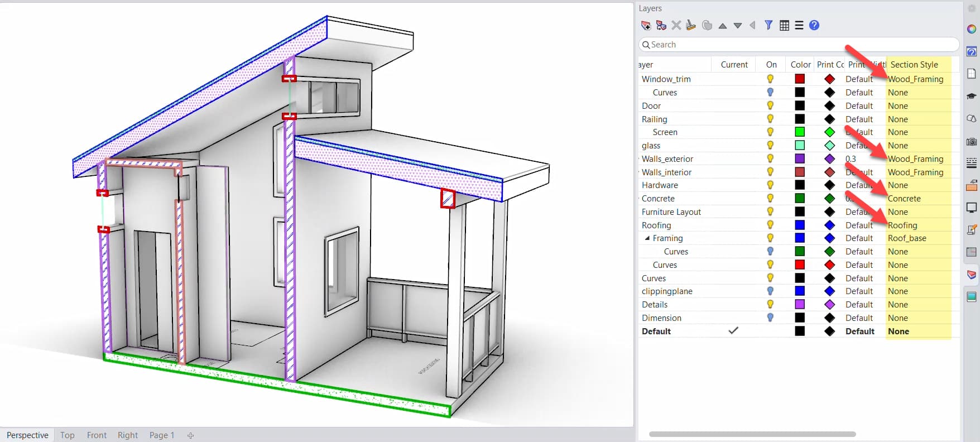
Task: Open the column grid settings icon
Action: pyautogui.click(x=784, y=25)
